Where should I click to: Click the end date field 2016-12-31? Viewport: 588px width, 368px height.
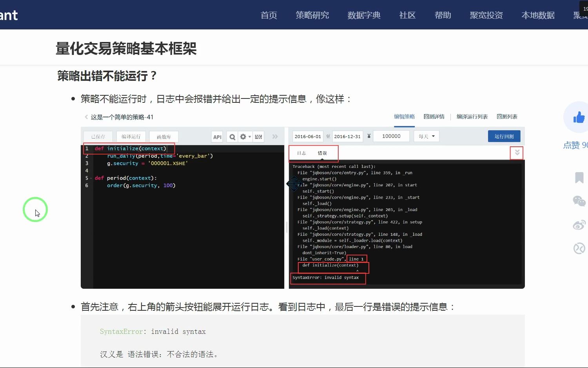point(347,136)
